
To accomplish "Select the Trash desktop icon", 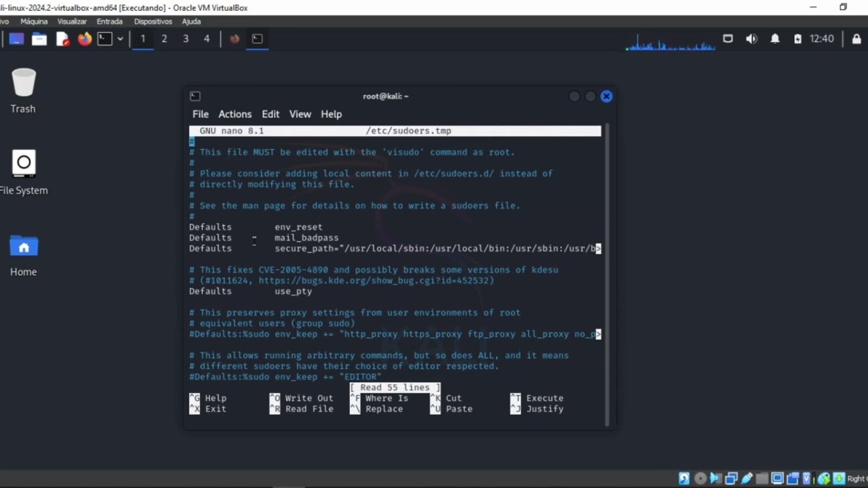I will tap(23, 90).
